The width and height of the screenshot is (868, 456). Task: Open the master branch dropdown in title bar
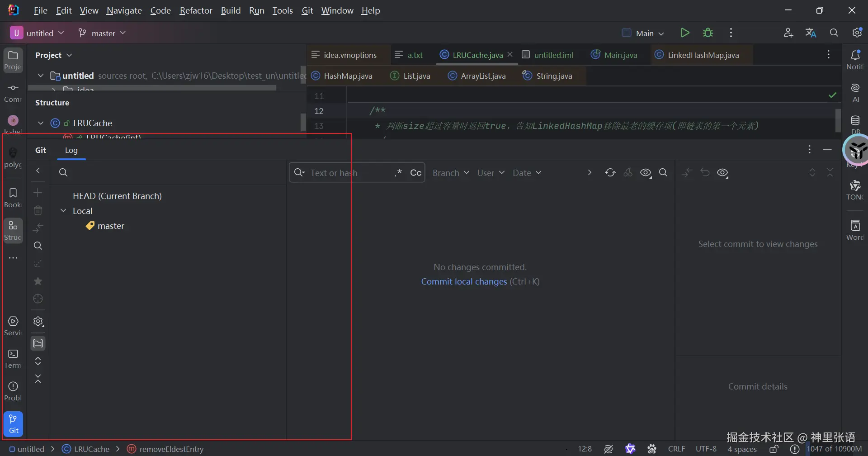click(102, 33)
